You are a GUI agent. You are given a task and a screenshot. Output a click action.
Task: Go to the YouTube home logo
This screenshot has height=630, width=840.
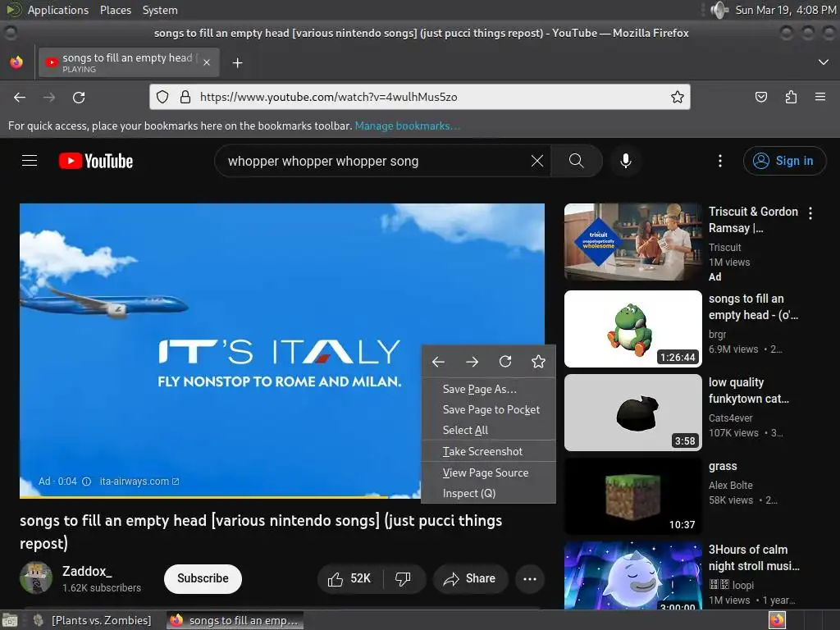(x=96, y=161)
